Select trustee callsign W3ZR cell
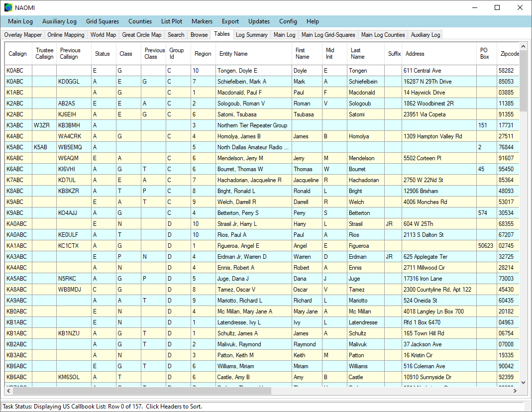This screenshot has height=412, width=532. pos(44,125)
